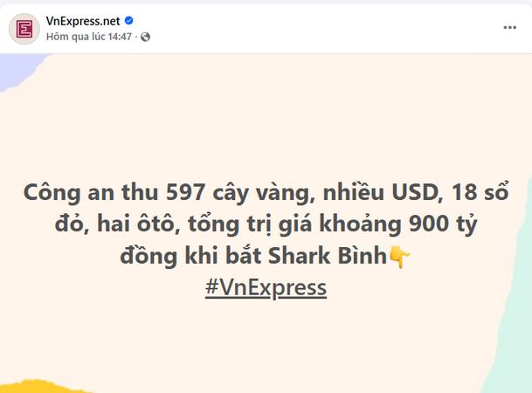The height and width of the screenshot is (393, 532).
Task: Click the '900 tỷ' figure in the post
Action: (x=443, y=224)
